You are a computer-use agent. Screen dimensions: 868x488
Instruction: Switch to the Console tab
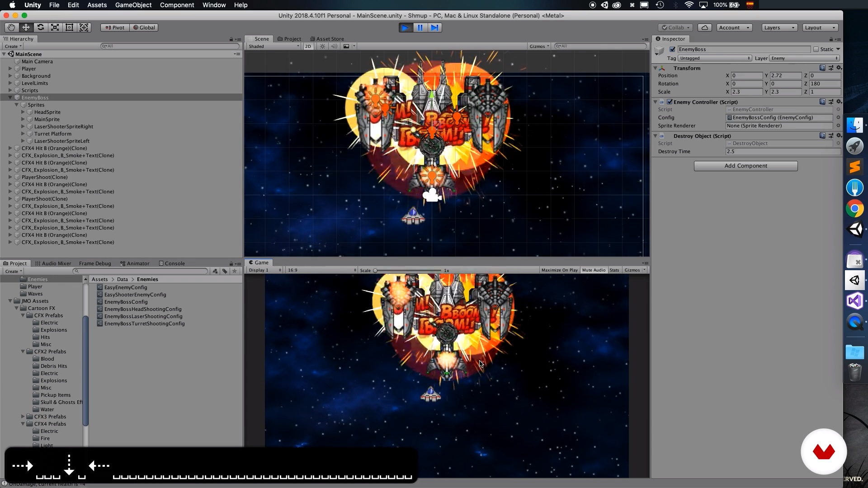(x=172, y=263)
